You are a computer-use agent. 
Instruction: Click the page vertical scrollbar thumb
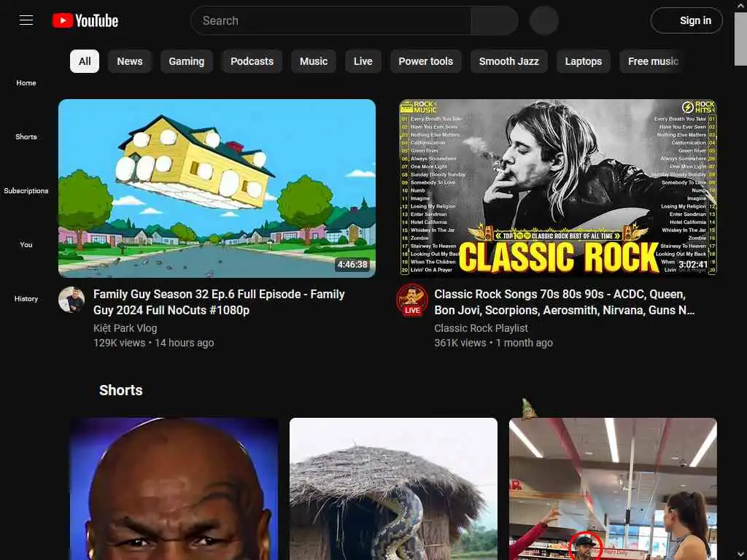click(741, 39)
